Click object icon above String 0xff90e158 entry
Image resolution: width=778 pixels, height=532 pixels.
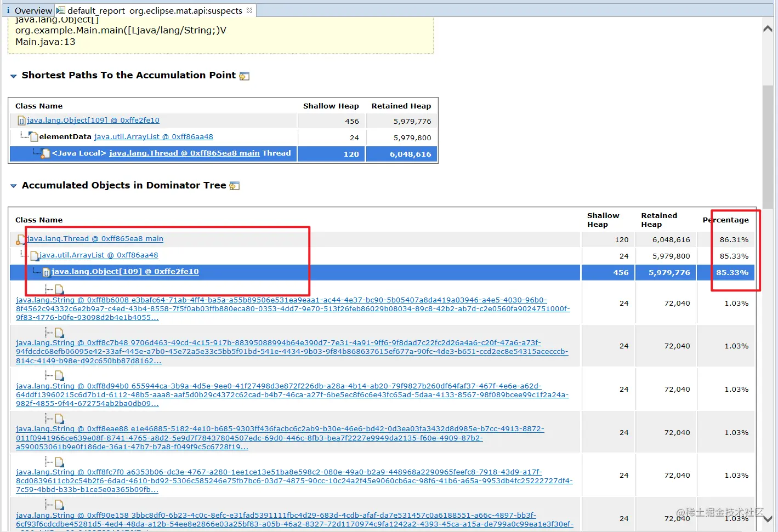coord(59,505)
